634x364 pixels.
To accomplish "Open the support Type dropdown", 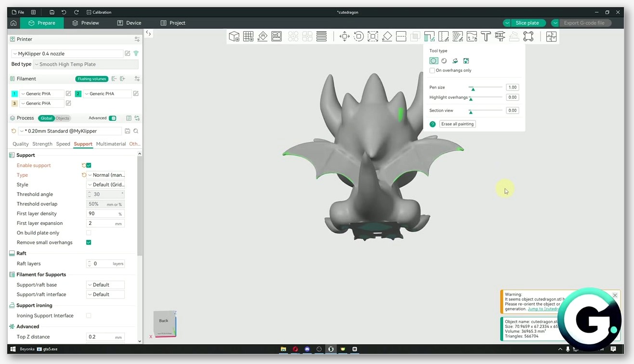I will point(106,175).
